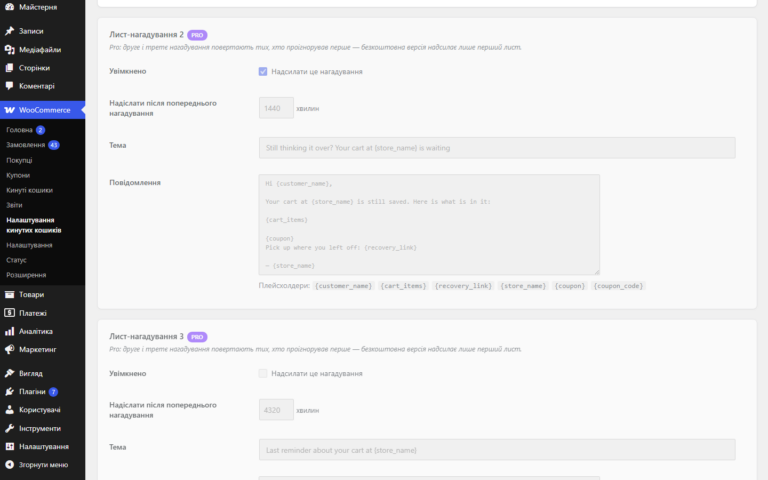Click the badge 43 next to Замовлення
The width and height of the screenshot is (768, 480).
coord(53,145)
